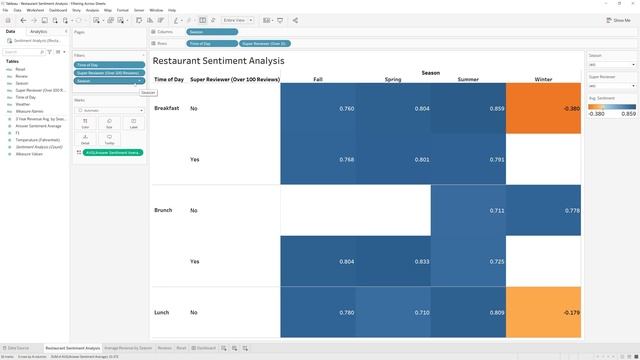Open the Format menu
Image resolution: width=640 pixels, height=360 pixels.
tap(122, 10)
